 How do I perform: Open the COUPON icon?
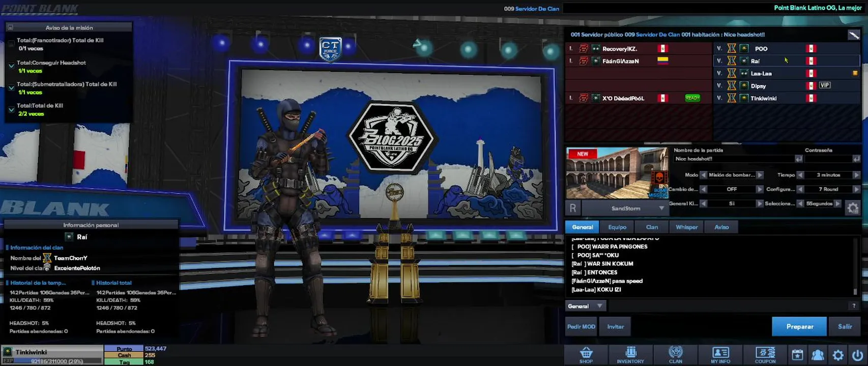[x=765, y=354]
